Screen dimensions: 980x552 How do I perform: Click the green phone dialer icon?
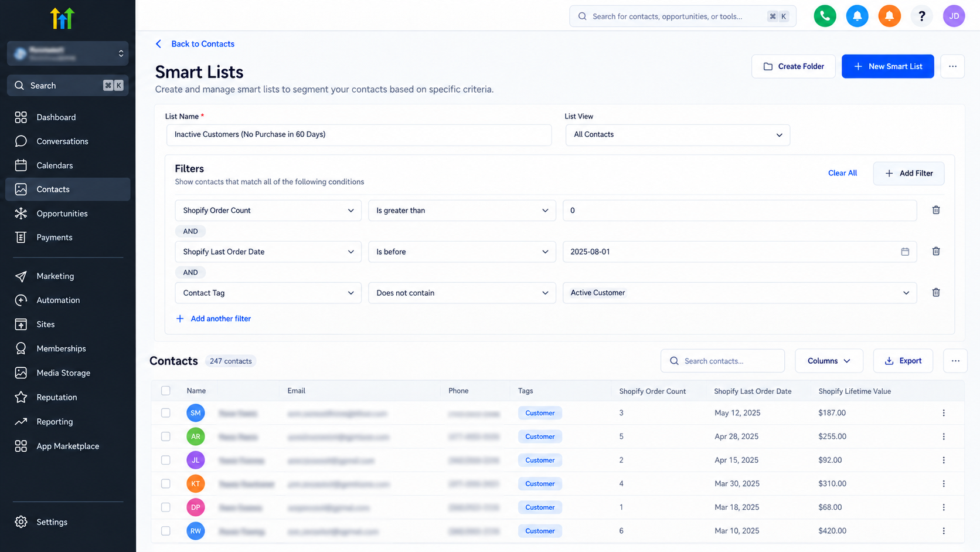[825, 16]
